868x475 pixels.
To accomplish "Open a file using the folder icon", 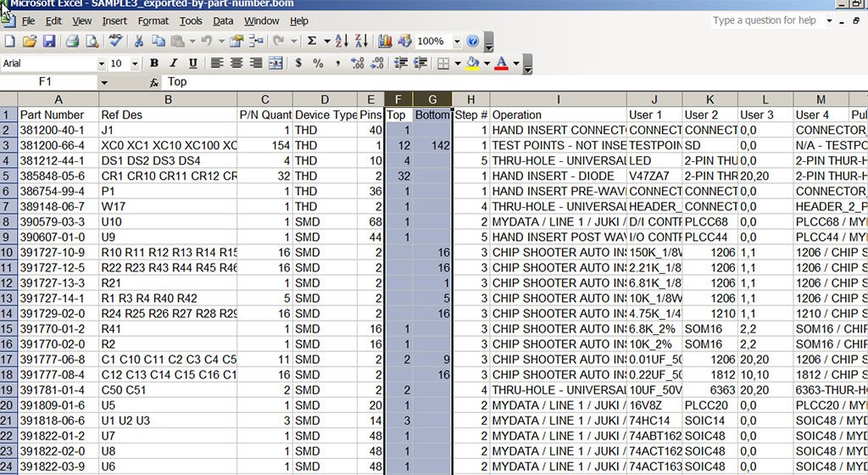I will click(30, 41).
